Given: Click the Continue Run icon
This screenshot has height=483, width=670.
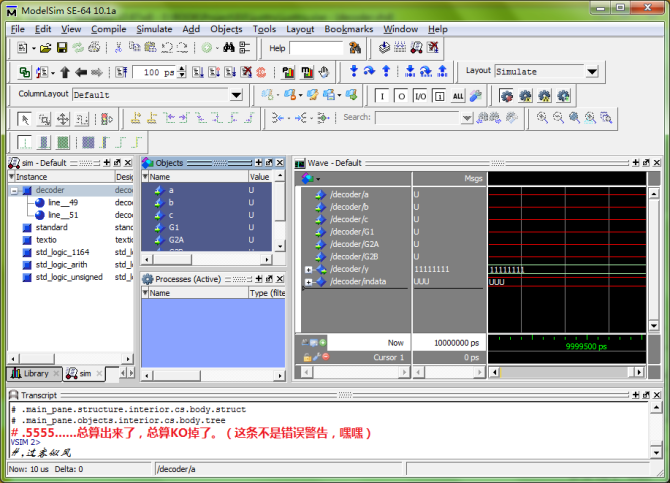Looking at the screenshot, I should coord(214,72).
